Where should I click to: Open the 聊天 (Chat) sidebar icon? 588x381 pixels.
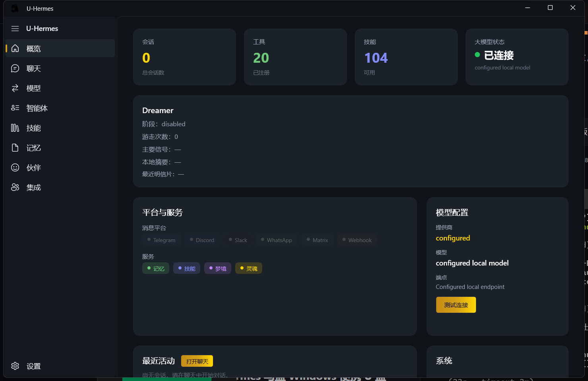[x=15, y=68]
